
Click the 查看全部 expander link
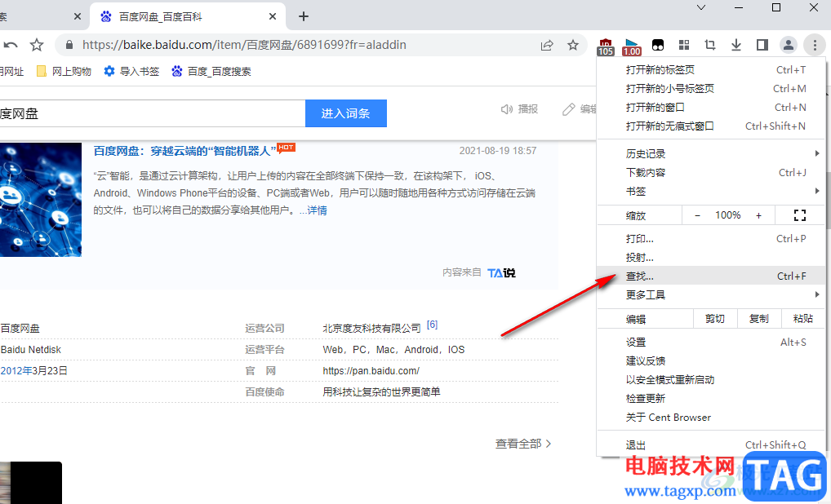click(523, 444)
